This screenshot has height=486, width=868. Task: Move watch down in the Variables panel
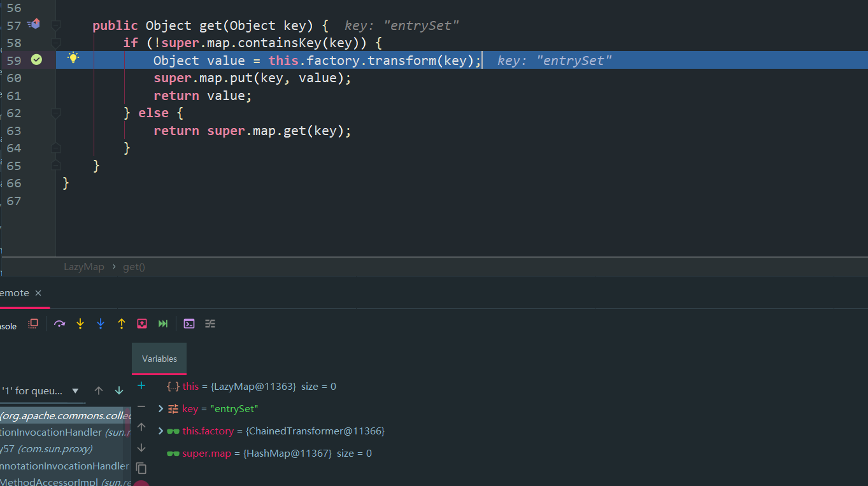pyautogui.click(x=141, y=448)
